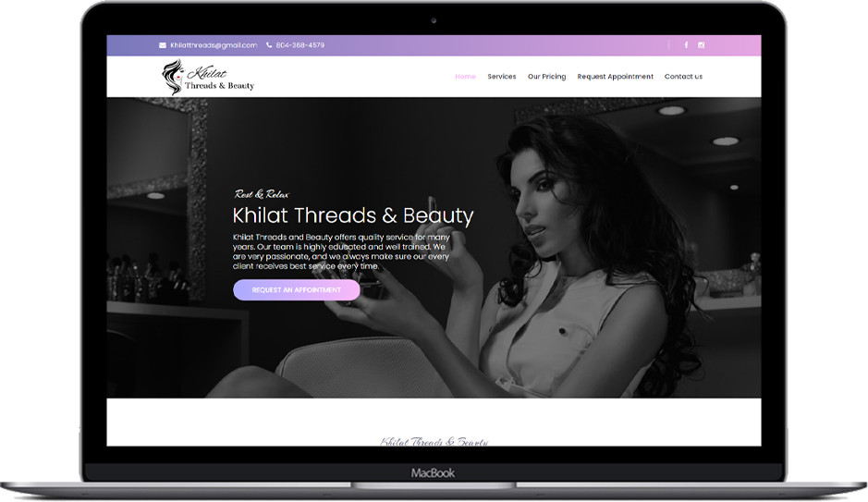Click the cursive Khilat Threads & Beauty section title
The width and height of the screenshot is (868, 502).
pyautogui.click(x=434, y=442)
